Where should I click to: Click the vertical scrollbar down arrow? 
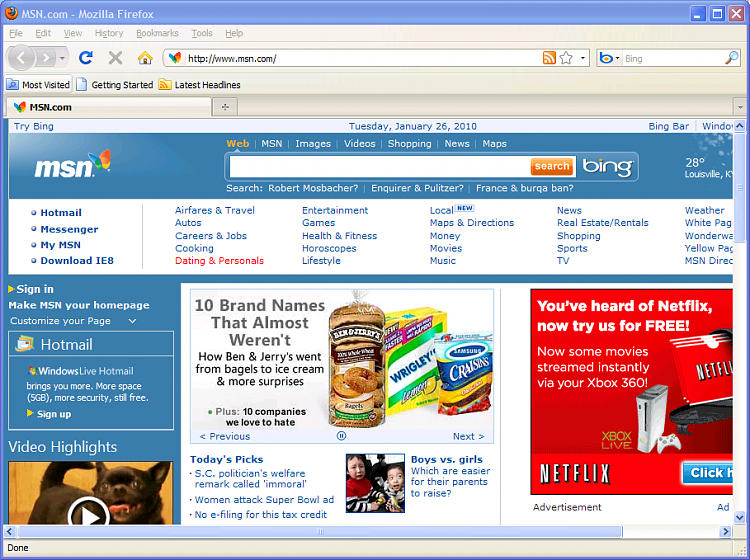coord(739,517)
